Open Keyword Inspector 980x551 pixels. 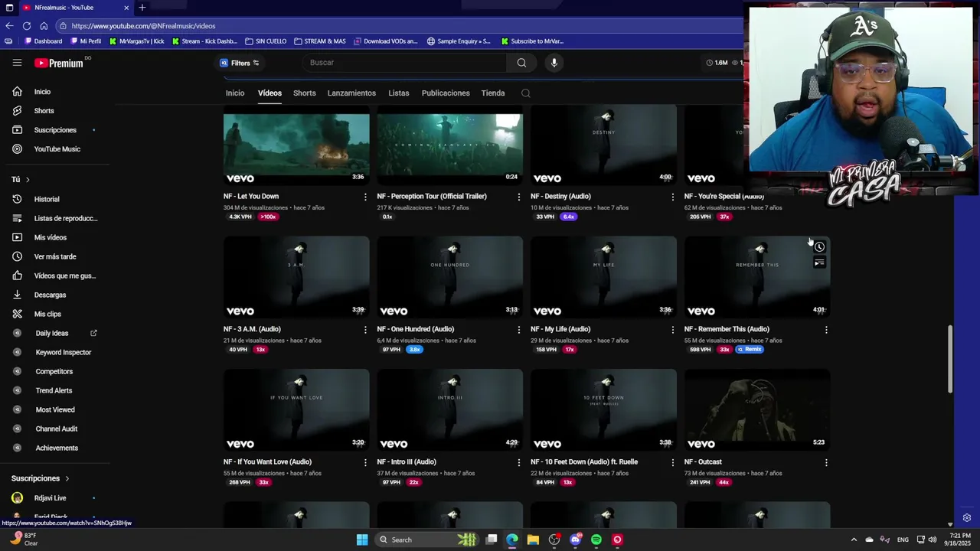(63, 352)
